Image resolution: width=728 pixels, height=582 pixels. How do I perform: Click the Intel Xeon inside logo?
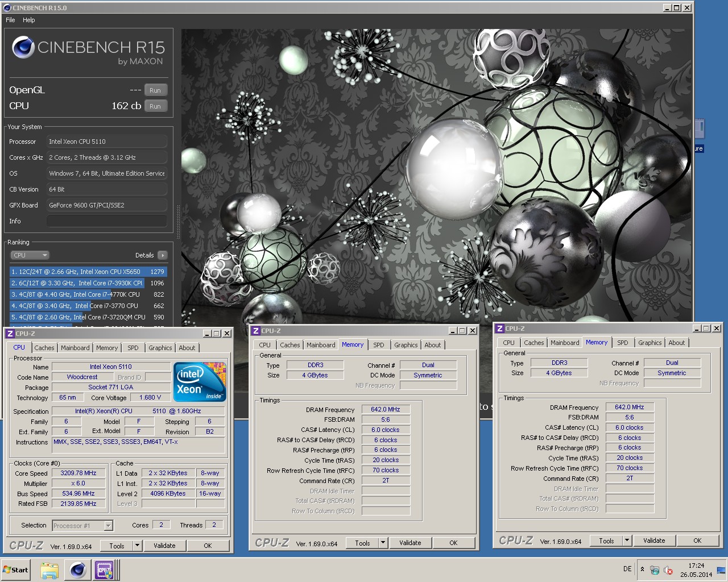(200, 381)
